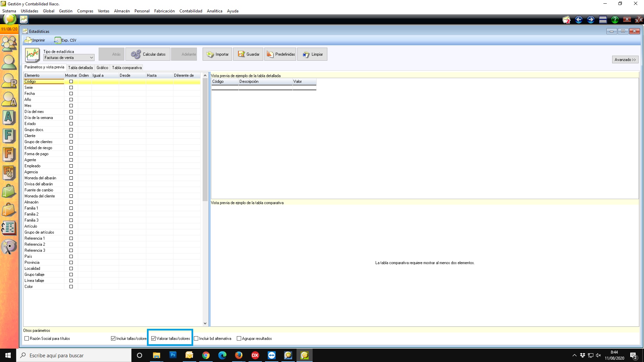644x362 pixels.
Task: Click the taskbar search box
Action: (x=74, y=355)
